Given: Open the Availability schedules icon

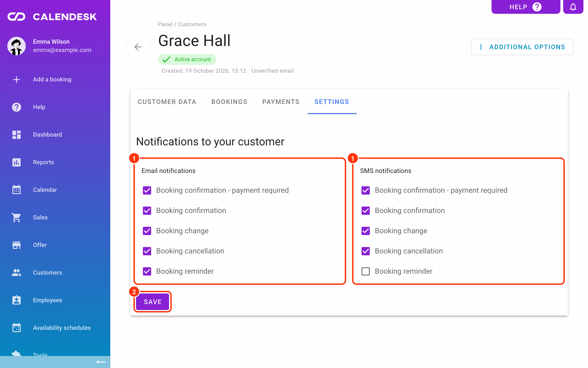Looking at the screenshot, I should [16, 328].
